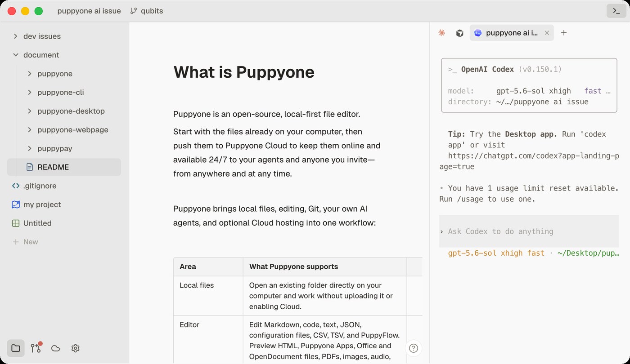This screenshot has height=364, width=630.
Task: Open the help question mark button
Action: [x=414, y=348]
